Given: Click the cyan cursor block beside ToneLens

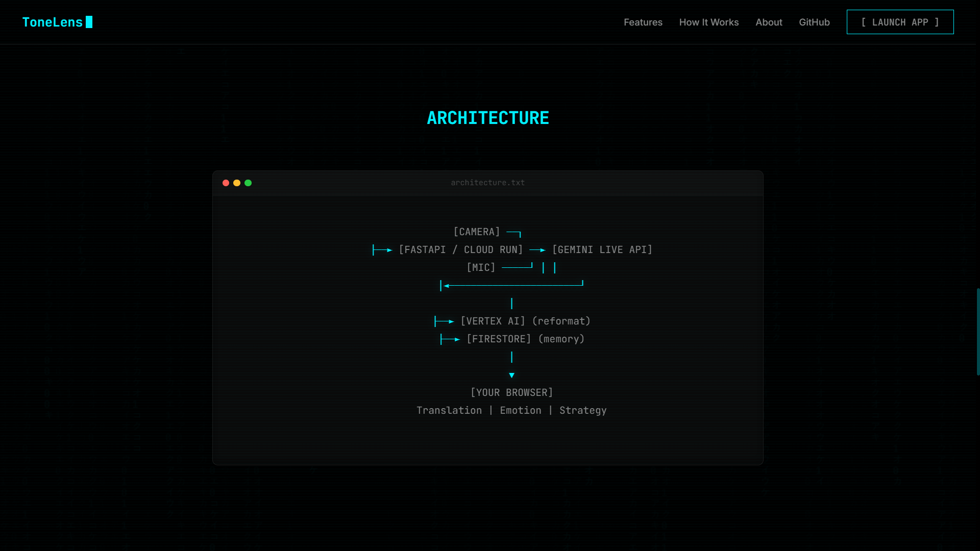Looking at the screenshot, I should (89, 22).
